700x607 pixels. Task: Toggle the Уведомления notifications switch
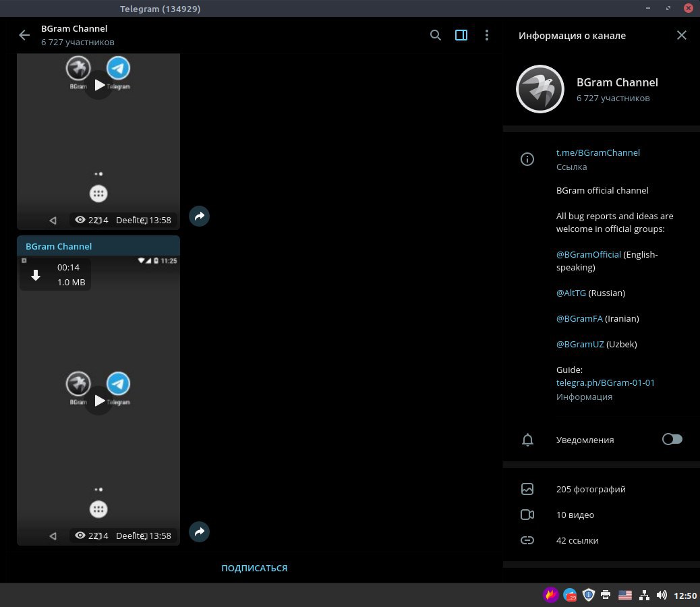pos(672,439)
